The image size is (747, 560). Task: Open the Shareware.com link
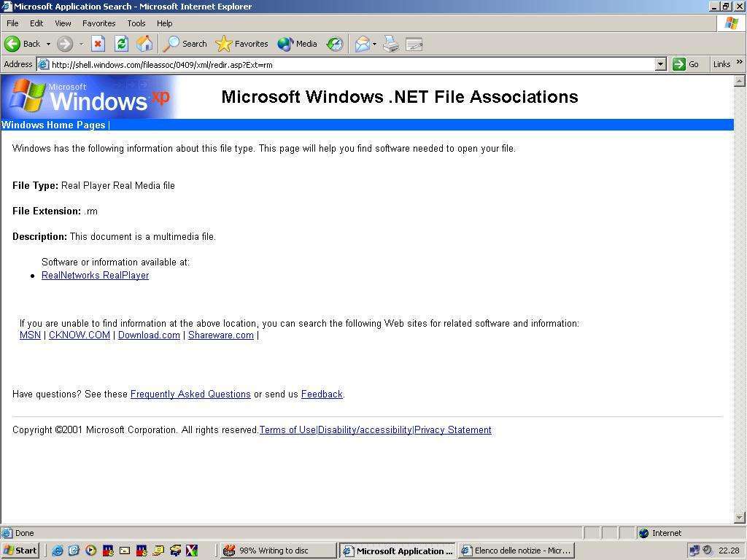point(220,335)
